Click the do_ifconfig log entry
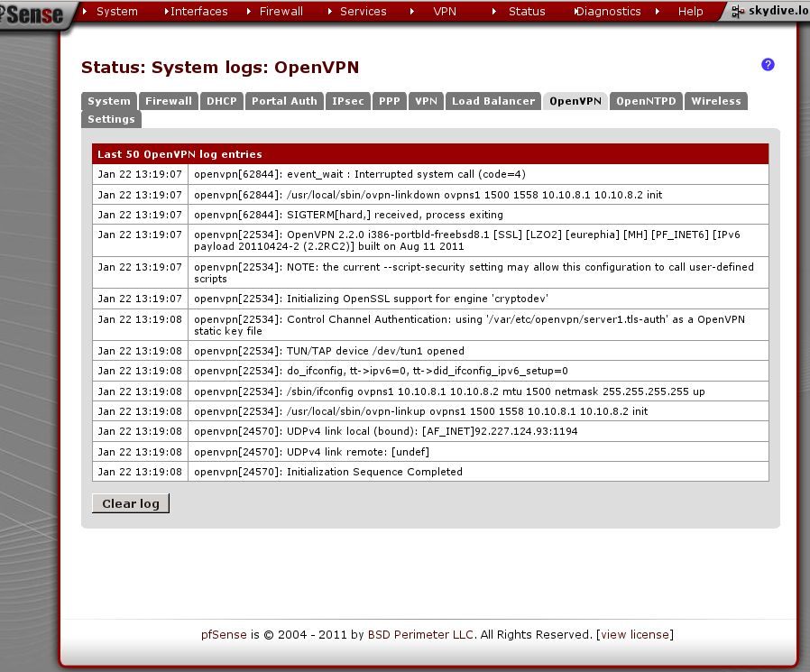The width and height of the screenshot is (810, 672). point(430,371)
